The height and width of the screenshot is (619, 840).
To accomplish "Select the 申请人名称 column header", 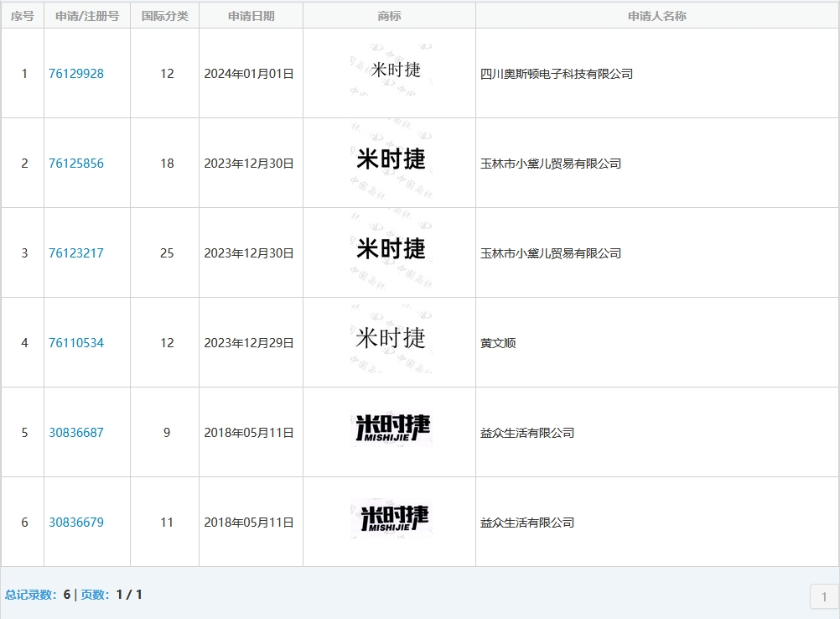I will coord(656,16).
